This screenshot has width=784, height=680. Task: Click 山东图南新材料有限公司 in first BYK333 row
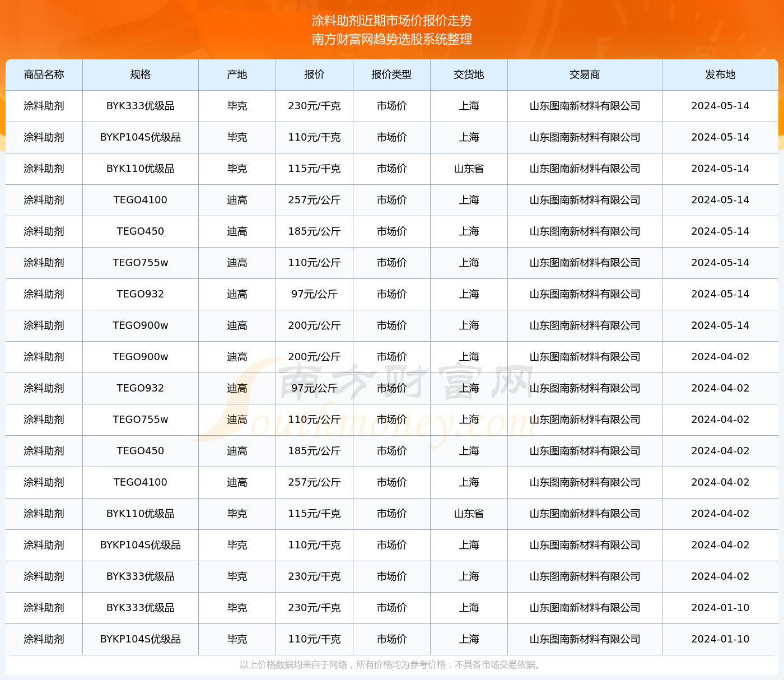point(585,106)
